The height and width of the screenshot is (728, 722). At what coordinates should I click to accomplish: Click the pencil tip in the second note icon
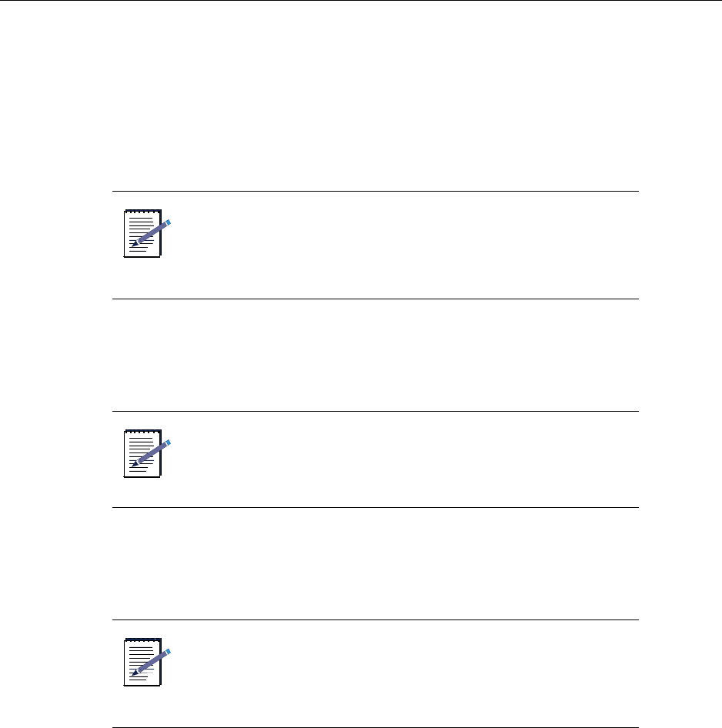click(134, 465)
